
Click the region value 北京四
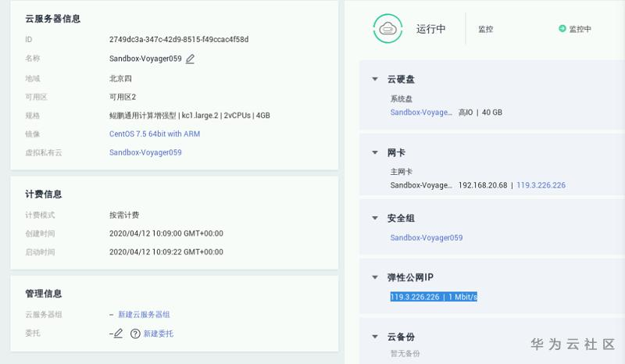[120, 79]
